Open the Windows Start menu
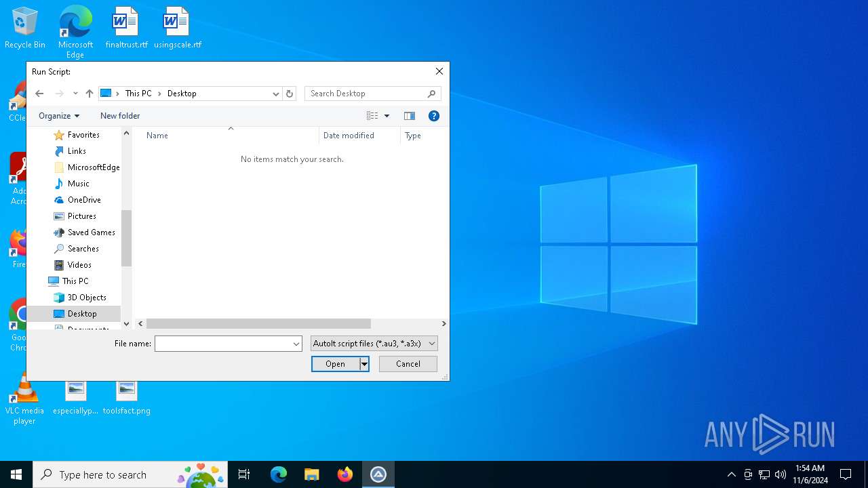 tap(16, 474)
